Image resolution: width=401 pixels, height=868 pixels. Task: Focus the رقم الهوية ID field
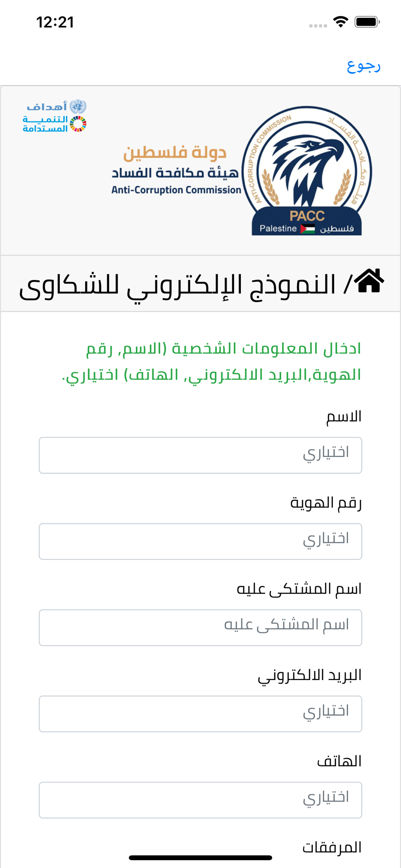[200, 541]
